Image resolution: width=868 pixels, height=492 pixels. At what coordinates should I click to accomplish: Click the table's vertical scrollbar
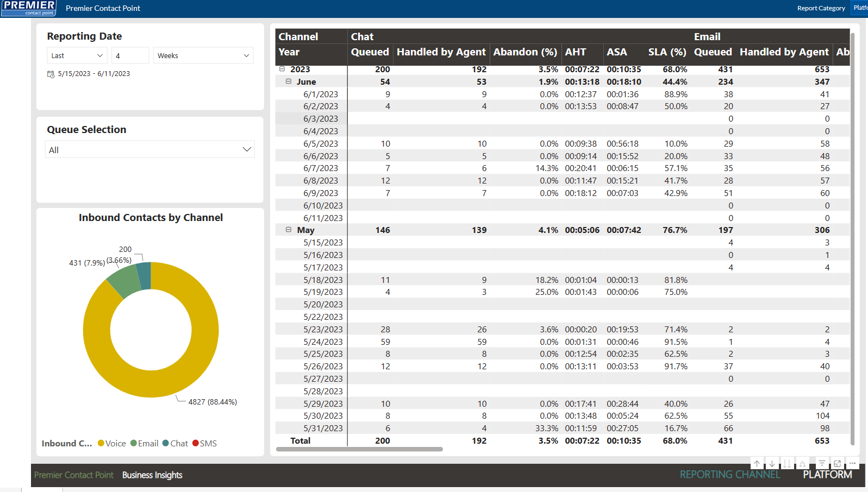[852, 239]
